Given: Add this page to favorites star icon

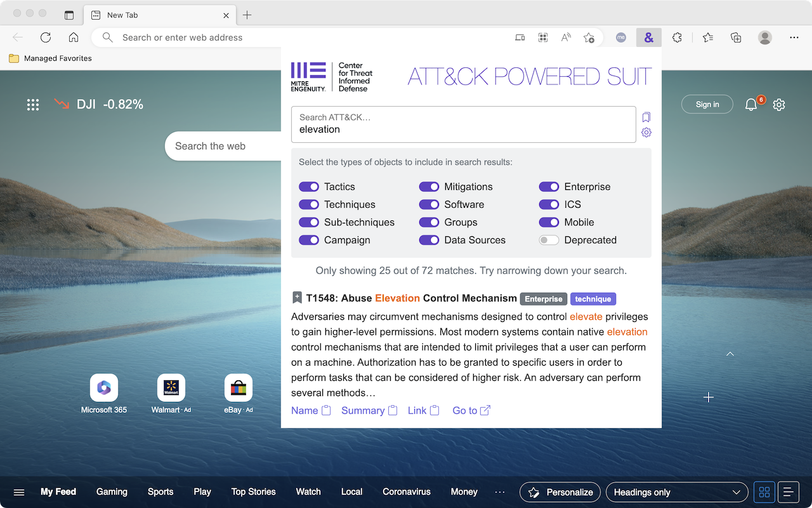Looking at the screenshot, I should click(589, 37).
